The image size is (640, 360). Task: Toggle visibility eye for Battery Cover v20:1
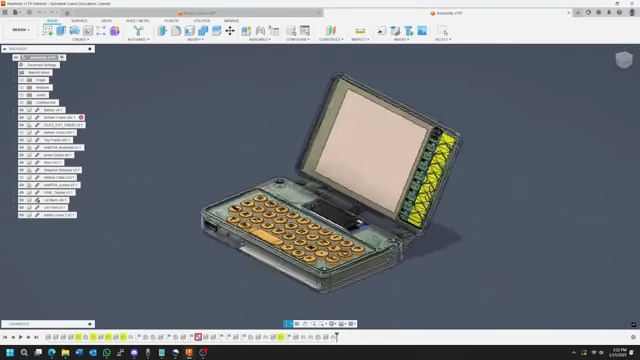click(x=22, y=132)
